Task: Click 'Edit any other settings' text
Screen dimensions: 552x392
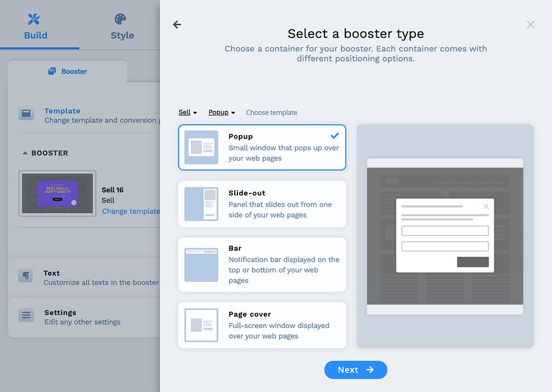Action: click(x=82, y=322)
